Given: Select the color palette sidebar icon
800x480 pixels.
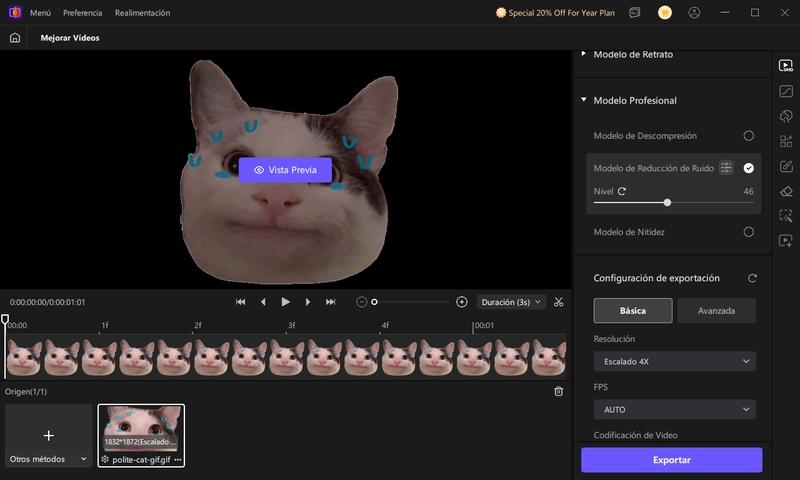Looking at the screenshot, I should pyautogui.click(x=786, y=116).
